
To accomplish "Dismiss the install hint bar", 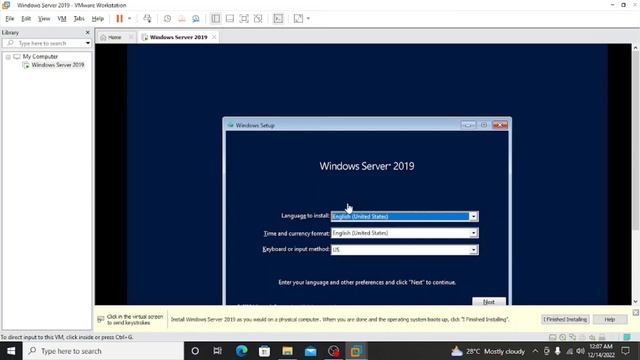I will [636, 313].
